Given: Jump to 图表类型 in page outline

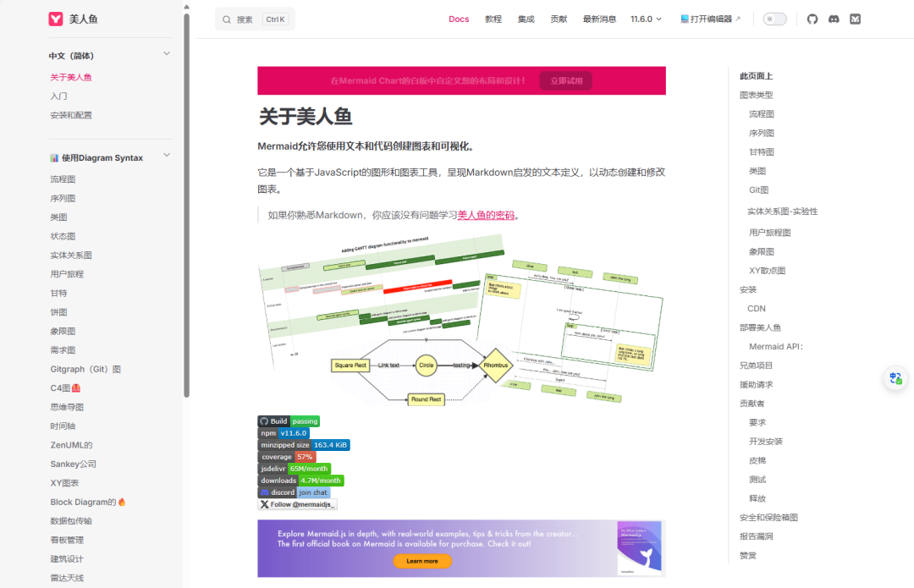Looking at the screenshot, I should click(x=756, y=95).
